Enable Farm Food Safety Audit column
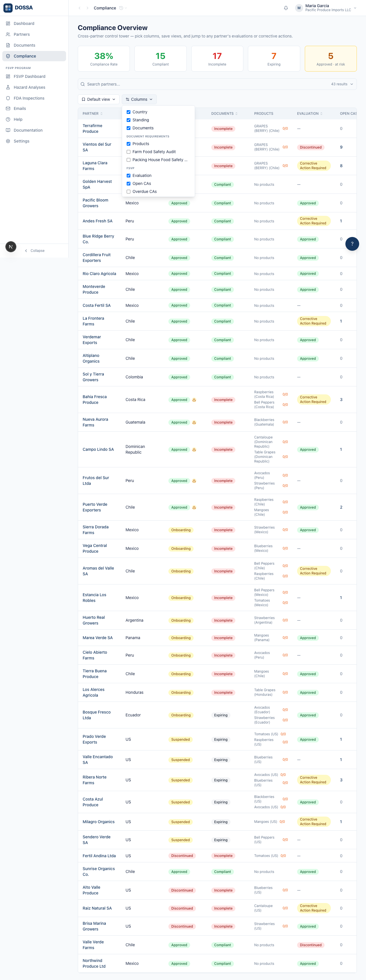 (128, 152)
